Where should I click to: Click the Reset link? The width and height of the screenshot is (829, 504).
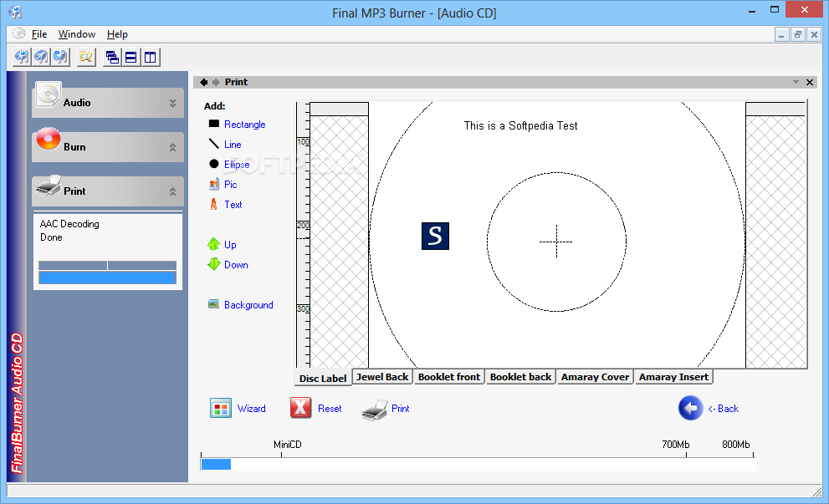click(x=330, y=409)
